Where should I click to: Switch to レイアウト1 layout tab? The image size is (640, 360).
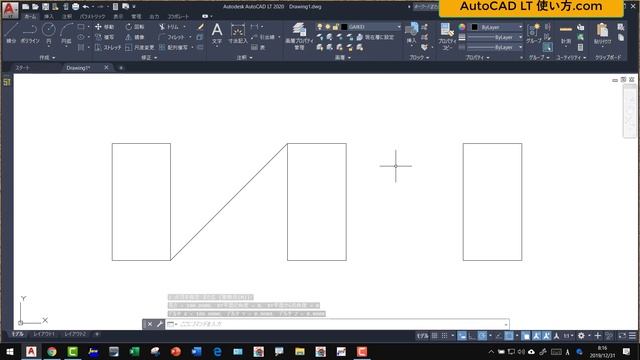44,334
